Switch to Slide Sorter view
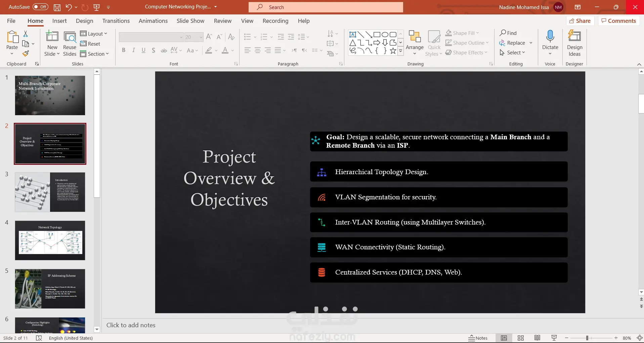 coord(521,338)
